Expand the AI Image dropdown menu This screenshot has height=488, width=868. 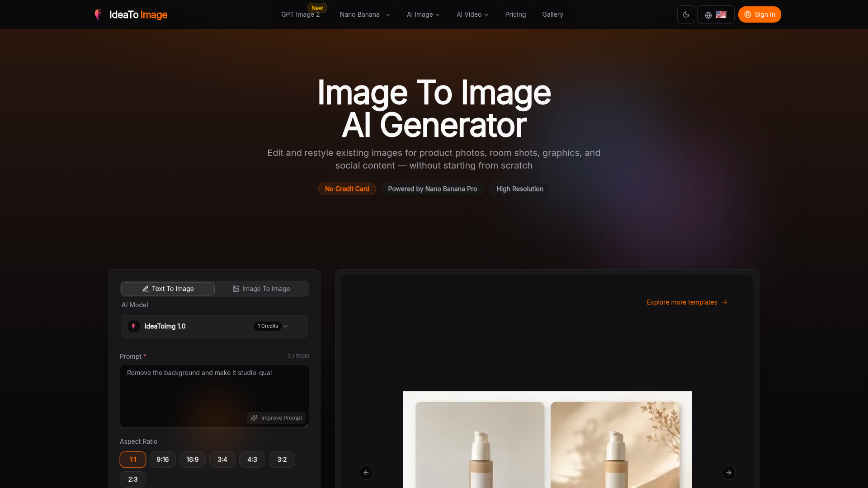coord(423,14)
